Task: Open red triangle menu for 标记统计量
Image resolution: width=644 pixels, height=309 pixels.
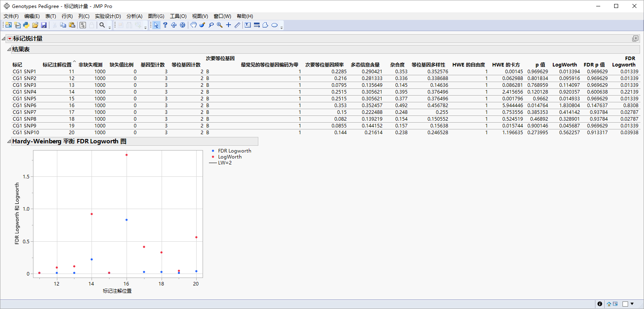Action: click(x=10, y=39)
